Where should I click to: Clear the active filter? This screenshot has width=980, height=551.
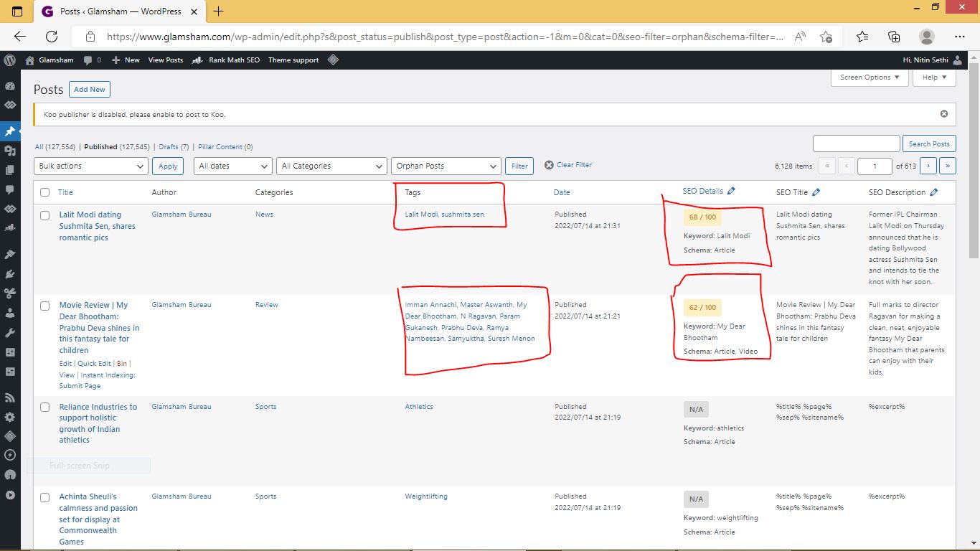[568, 165]
